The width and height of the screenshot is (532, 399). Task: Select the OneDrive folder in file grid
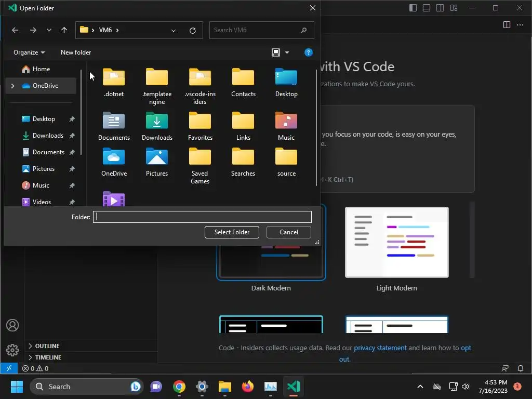click(x=114, y=162)
